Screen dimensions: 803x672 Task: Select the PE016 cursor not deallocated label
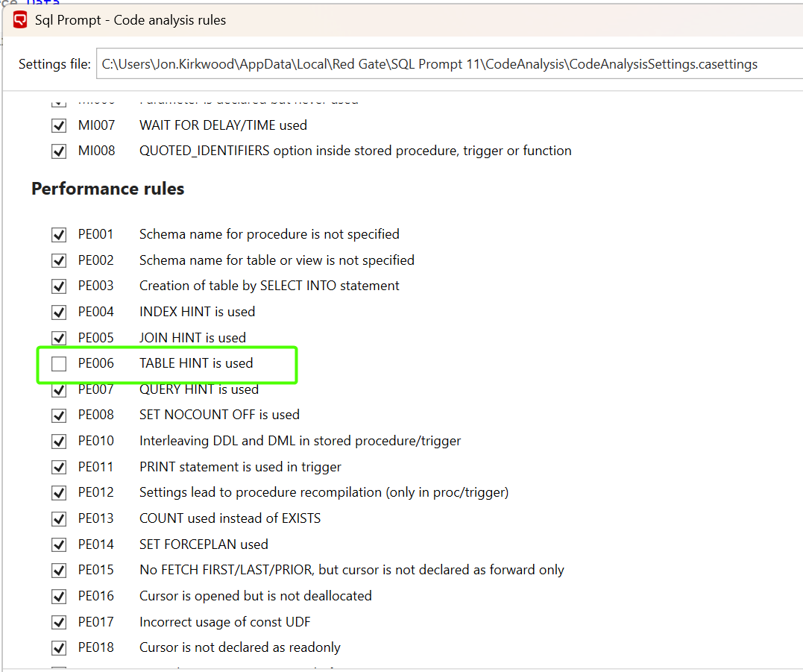255,596
